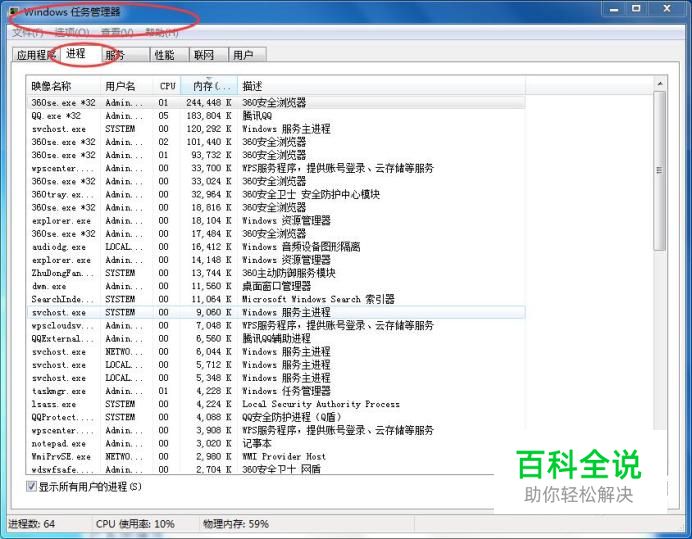
Task: Open the 服务 tab
Action: tap(125, 55)
